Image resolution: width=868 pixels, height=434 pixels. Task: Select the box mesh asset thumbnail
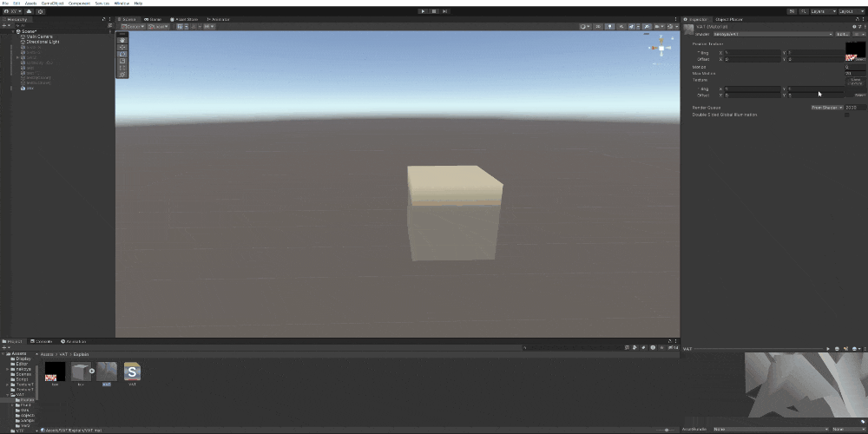81,372
